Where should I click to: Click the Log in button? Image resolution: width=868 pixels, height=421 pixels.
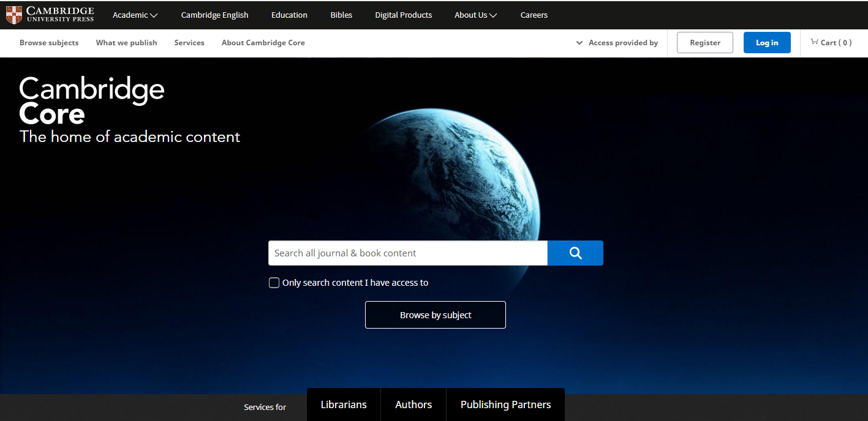coord(767,43)
